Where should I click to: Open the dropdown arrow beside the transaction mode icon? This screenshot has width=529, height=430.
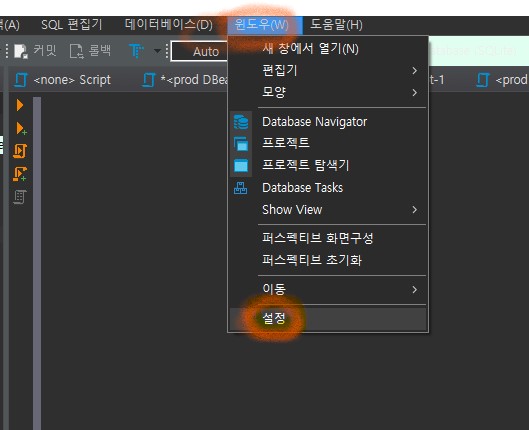[157, 51]
